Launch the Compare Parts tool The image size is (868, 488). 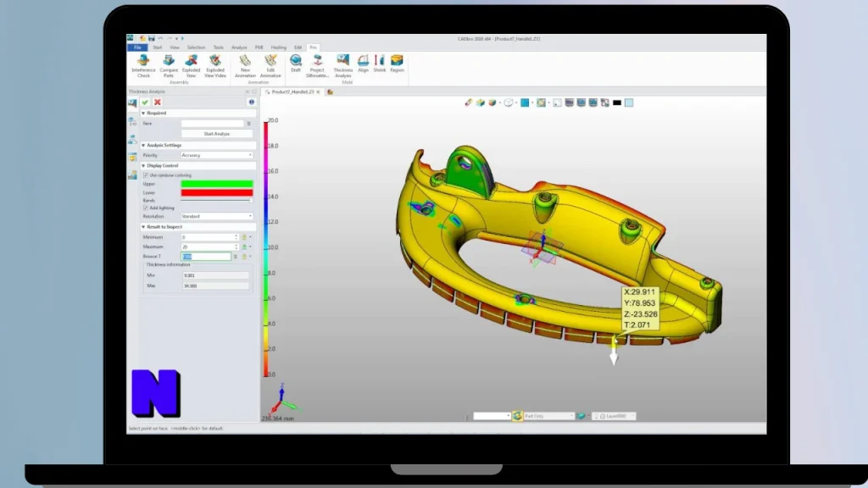(169, 66)
